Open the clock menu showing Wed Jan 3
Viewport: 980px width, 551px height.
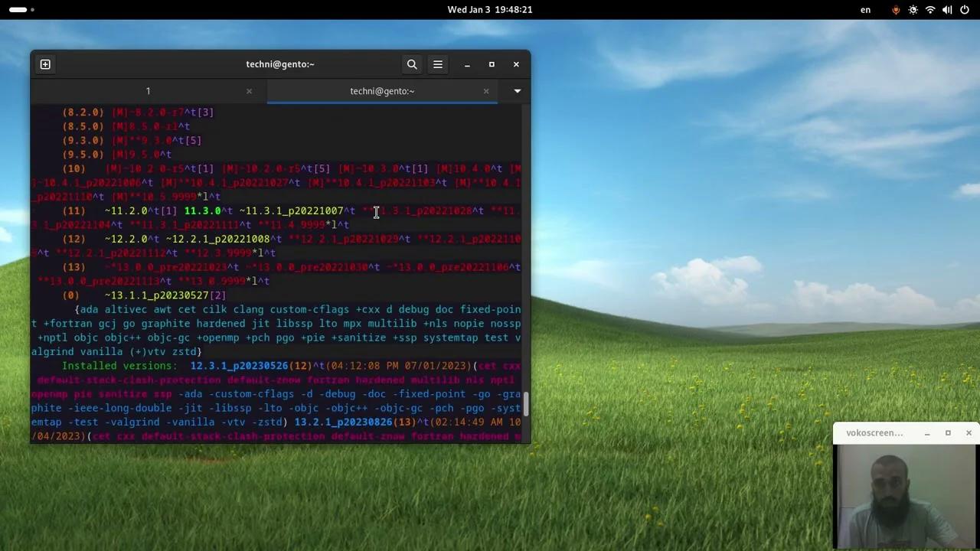490,9
